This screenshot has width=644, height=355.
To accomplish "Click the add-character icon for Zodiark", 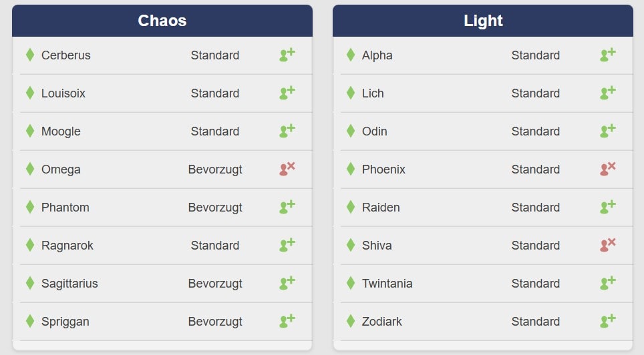I will tap(608, 321).
